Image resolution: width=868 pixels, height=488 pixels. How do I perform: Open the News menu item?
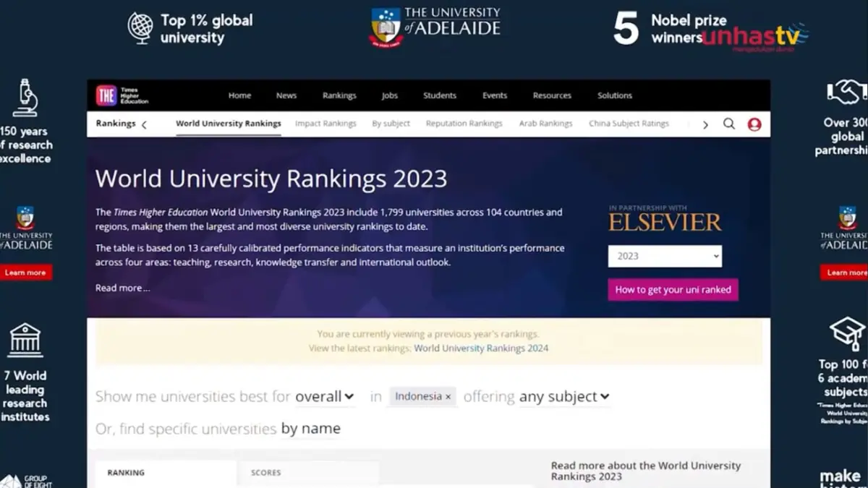tap(286, 95)
